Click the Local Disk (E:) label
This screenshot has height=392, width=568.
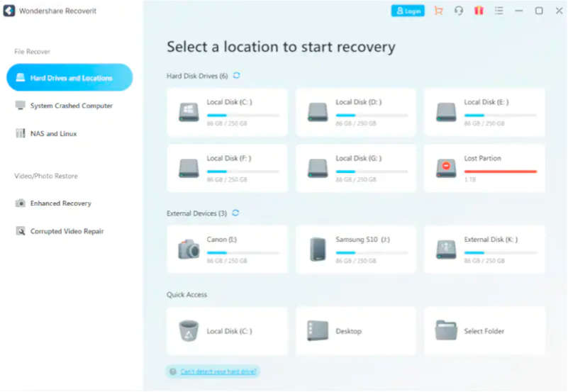(x=486, y=102)
